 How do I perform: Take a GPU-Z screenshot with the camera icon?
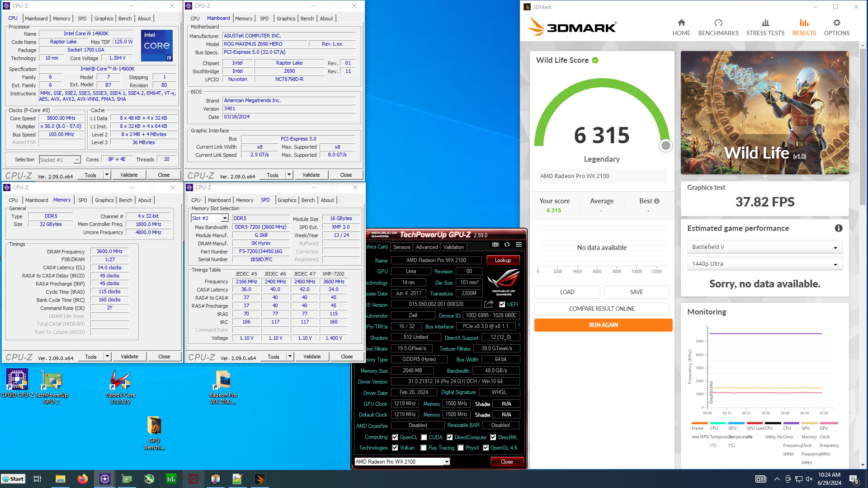point(495,244)
